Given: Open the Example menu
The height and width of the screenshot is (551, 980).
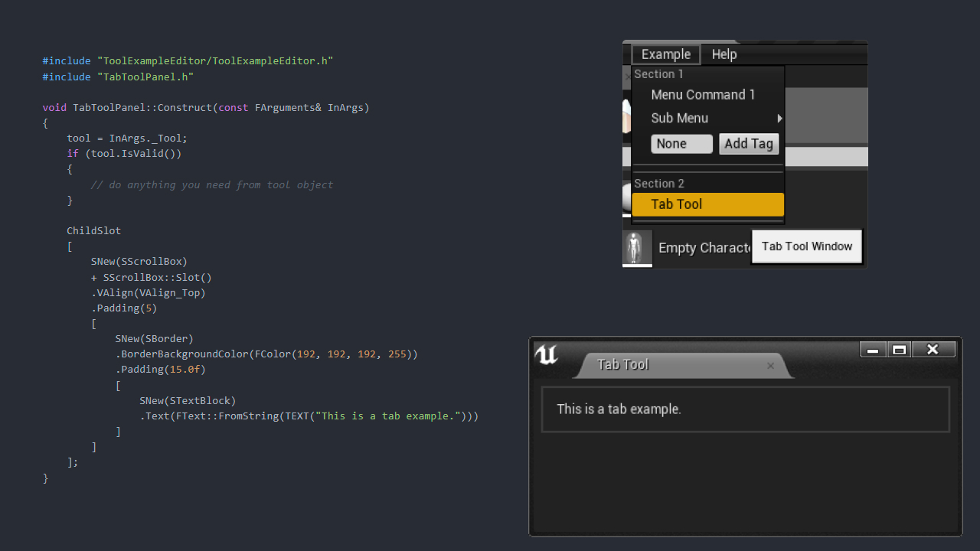Looking at the screenshot, I should coord(666,54).
